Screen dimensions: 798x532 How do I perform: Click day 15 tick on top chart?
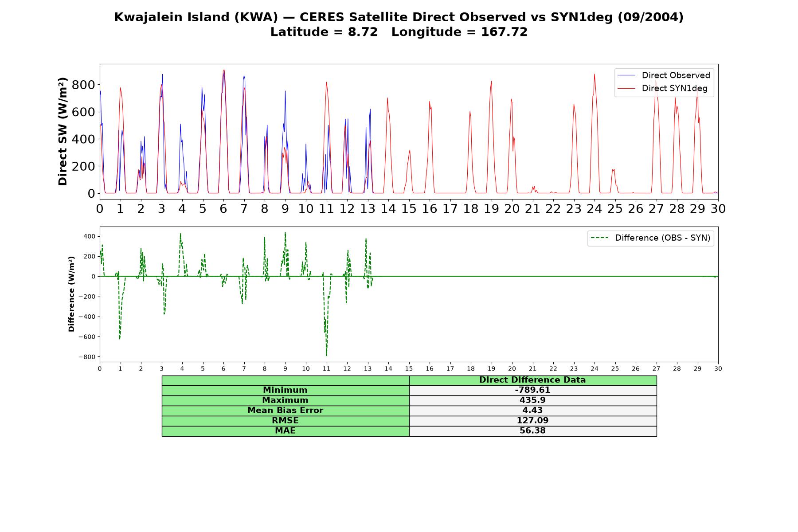click(x=409, y=208)
